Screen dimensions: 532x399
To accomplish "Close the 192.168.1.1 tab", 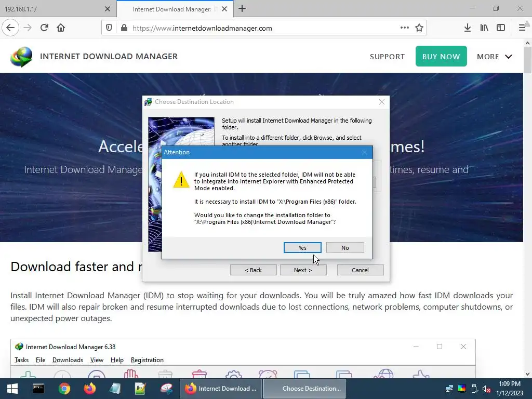I will click(108, 9).
